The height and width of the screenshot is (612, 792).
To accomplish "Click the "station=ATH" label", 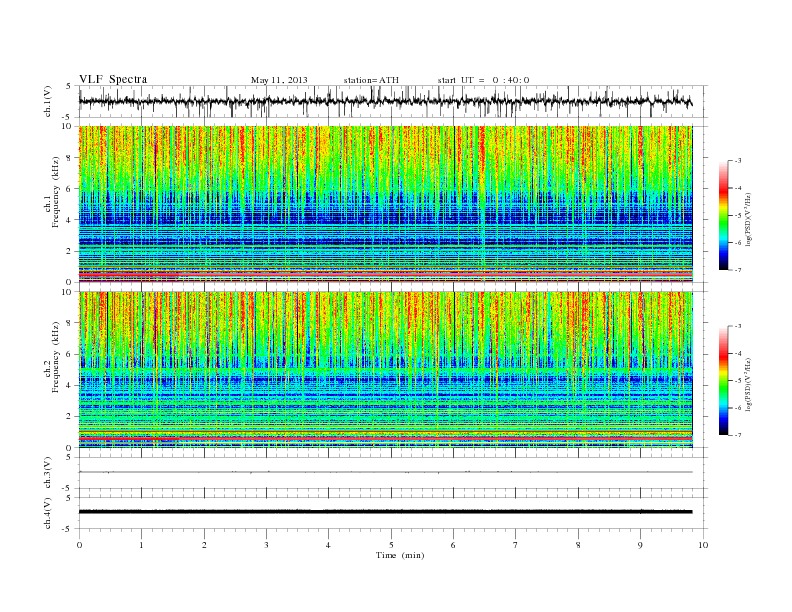I will pos(371,80).
